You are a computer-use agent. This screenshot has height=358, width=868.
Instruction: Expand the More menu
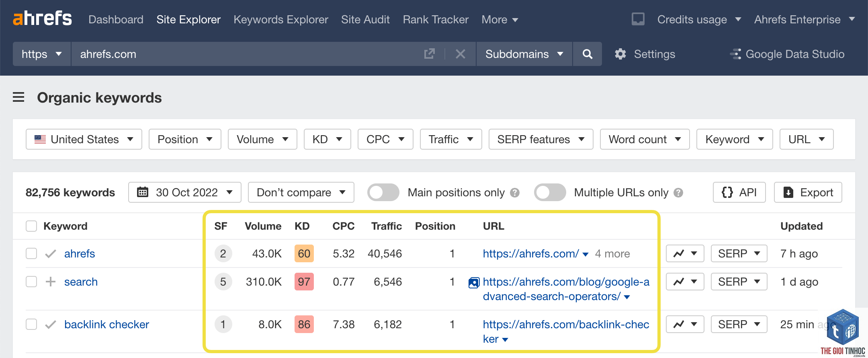pyautogui.click(x=500, y=19)
